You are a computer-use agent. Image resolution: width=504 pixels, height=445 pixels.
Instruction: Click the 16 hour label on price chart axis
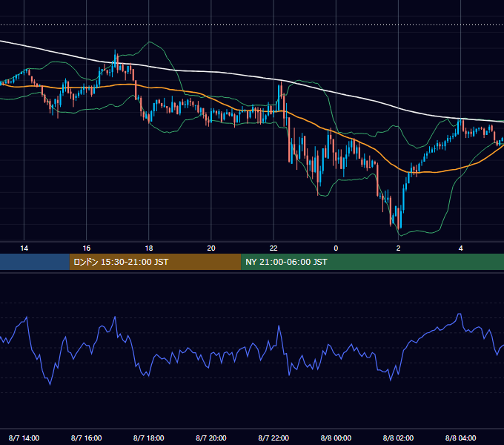coord(87,248)
